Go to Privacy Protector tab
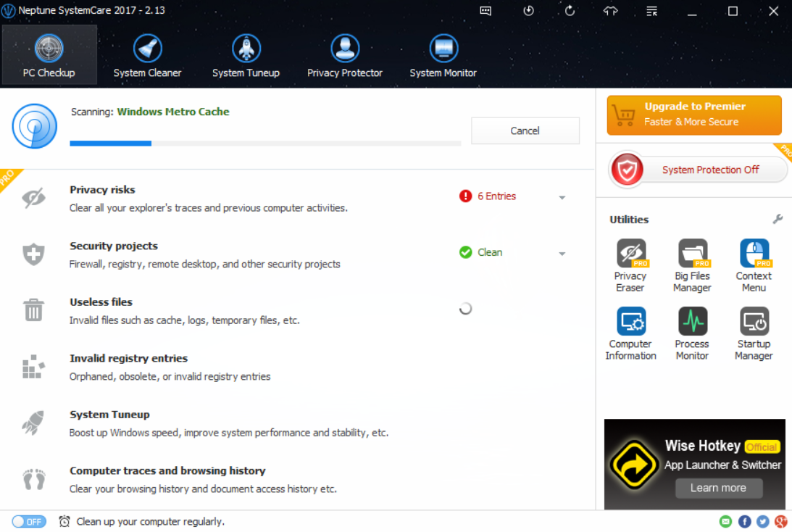Viewport: 792px width, 532px height. tap(344, 55)
